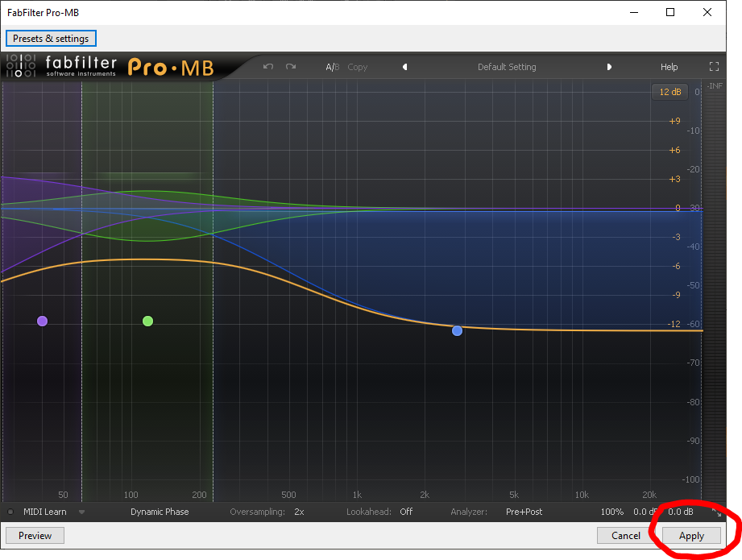Open the Analyzer Pre+Post selector
This screenshot has height=560, width=742.
(x=524, y=512)
